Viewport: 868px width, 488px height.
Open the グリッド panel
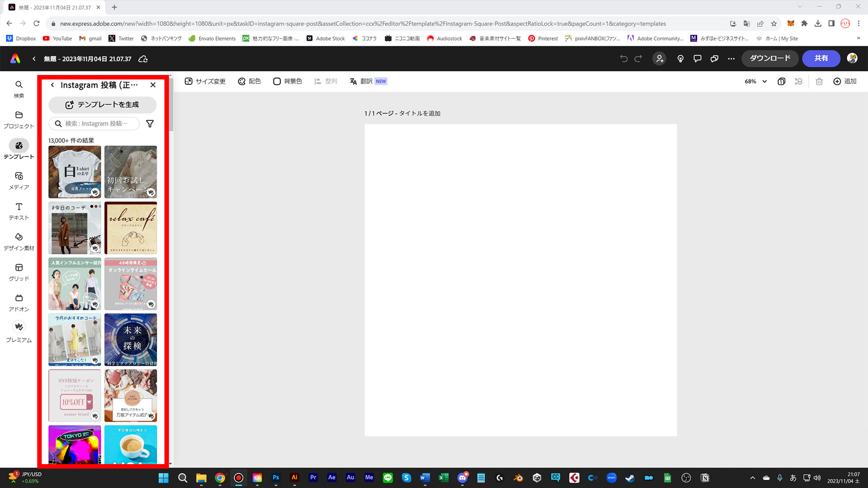(19, 271)
